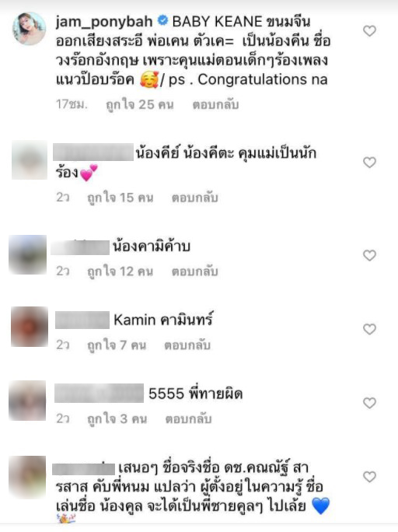
Task: Show the 12 likes on น้องคามิค้าบ
Action: (120, 271)
